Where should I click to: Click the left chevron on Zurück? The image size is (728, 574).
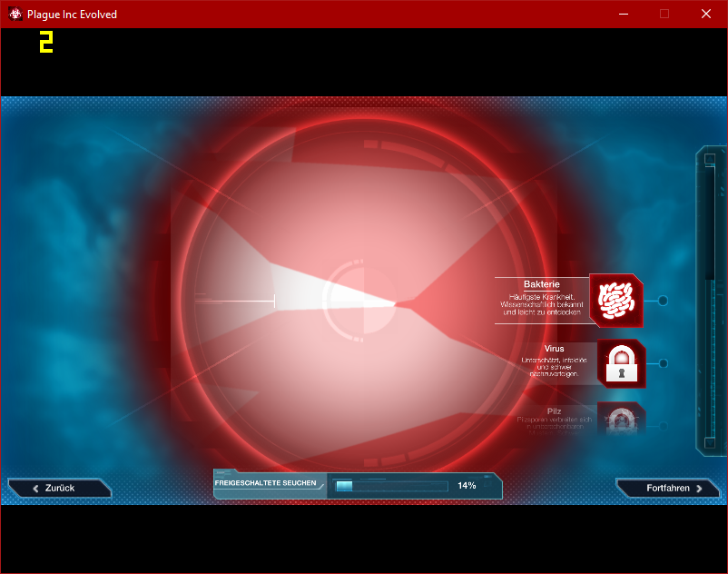[35, 489]
